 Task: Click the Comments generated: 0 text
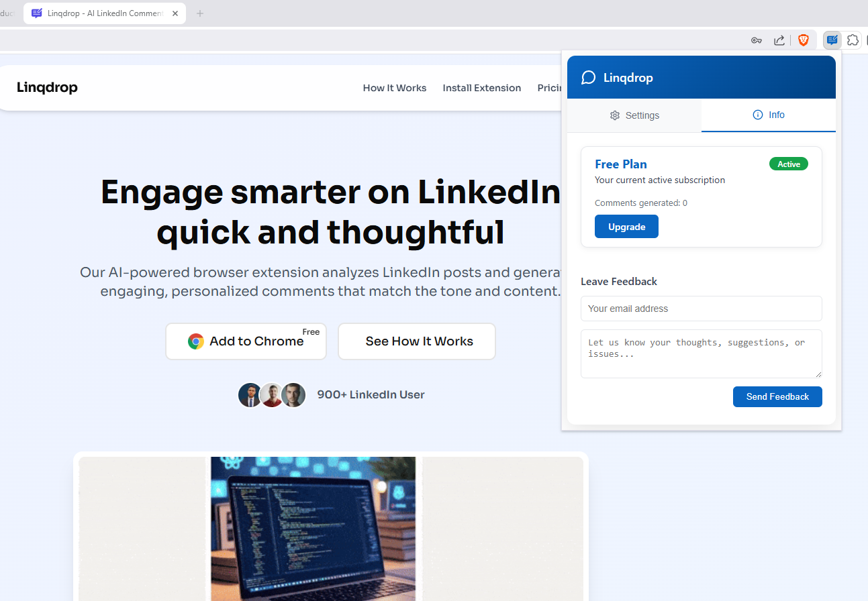tap(641, 203)
